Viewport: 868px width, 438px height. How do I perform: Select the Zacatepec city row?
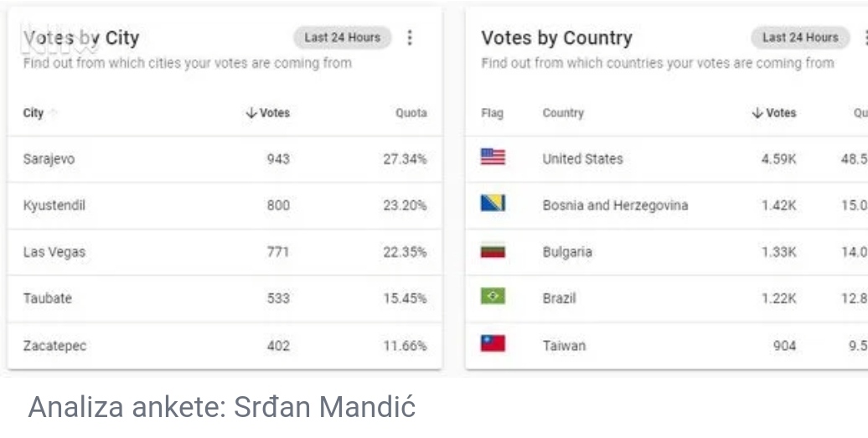225,346
